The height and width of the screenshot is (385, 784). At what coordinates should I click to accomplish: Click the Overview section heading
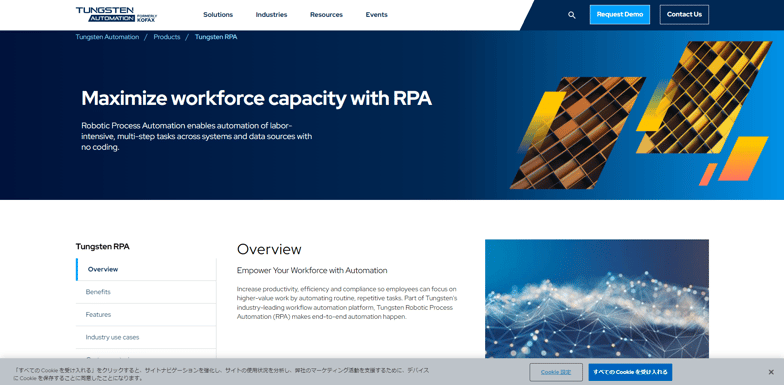[x=269, y=249]
